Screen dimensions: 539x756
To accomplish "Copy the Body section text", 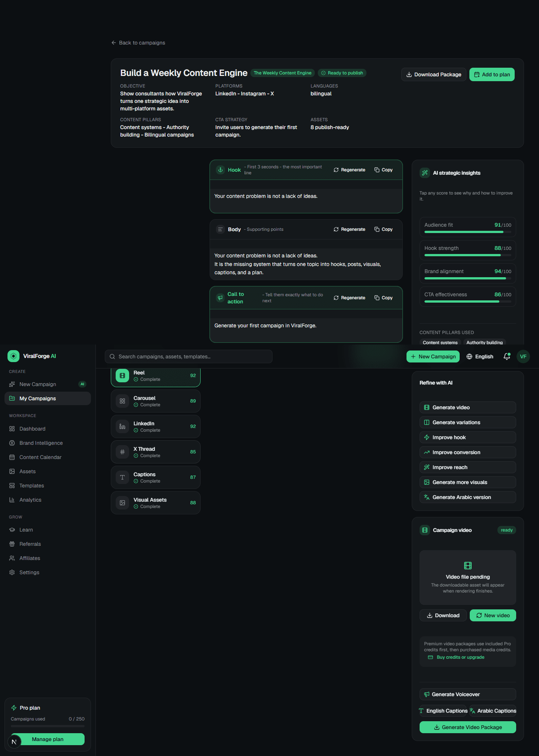I will [x=384, y=229].
